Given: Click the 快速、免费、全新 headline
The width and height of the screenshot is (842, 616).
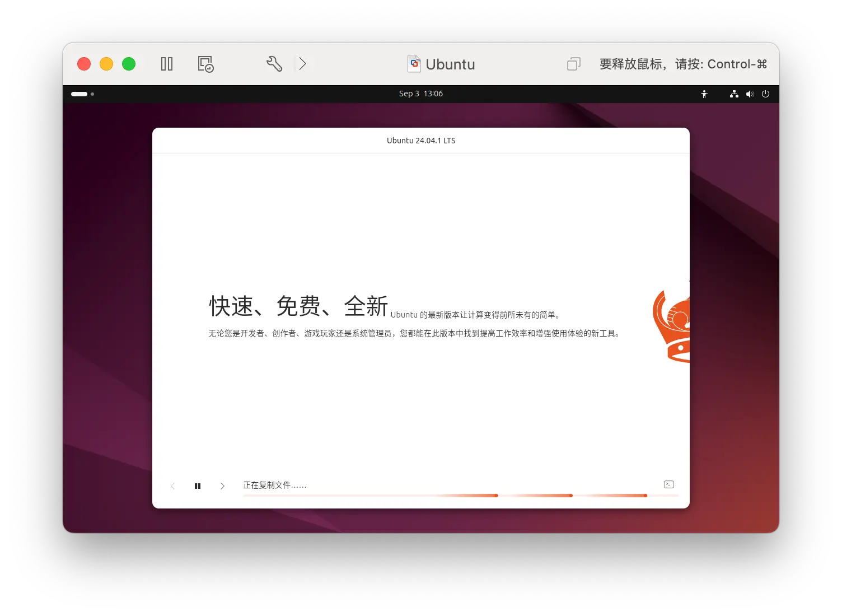Looking at the screenshot, I should (x=298, y=306).
